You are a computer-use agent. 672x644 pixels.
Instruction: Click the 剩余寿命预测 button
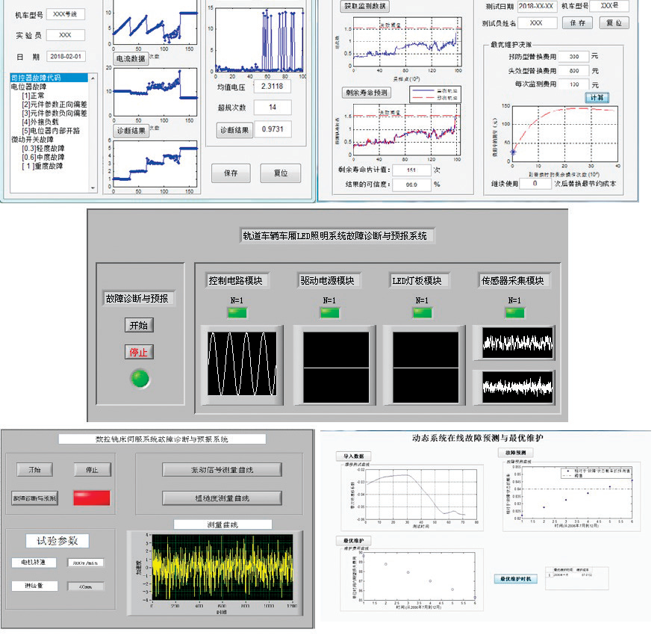coord(366,93)
